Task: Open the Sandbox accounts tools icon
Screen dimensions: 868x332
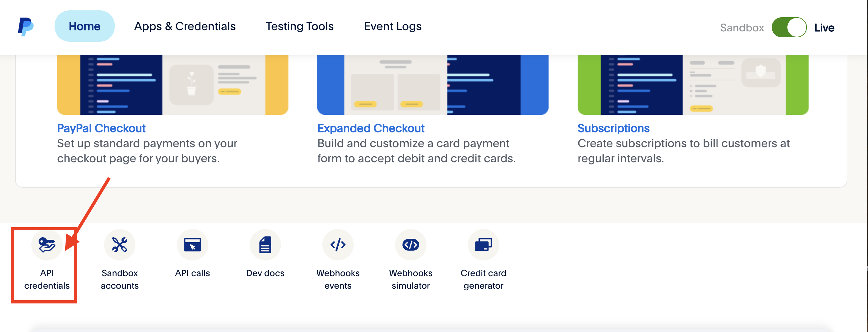Action: pyautogui.click(x=119, y=245)
